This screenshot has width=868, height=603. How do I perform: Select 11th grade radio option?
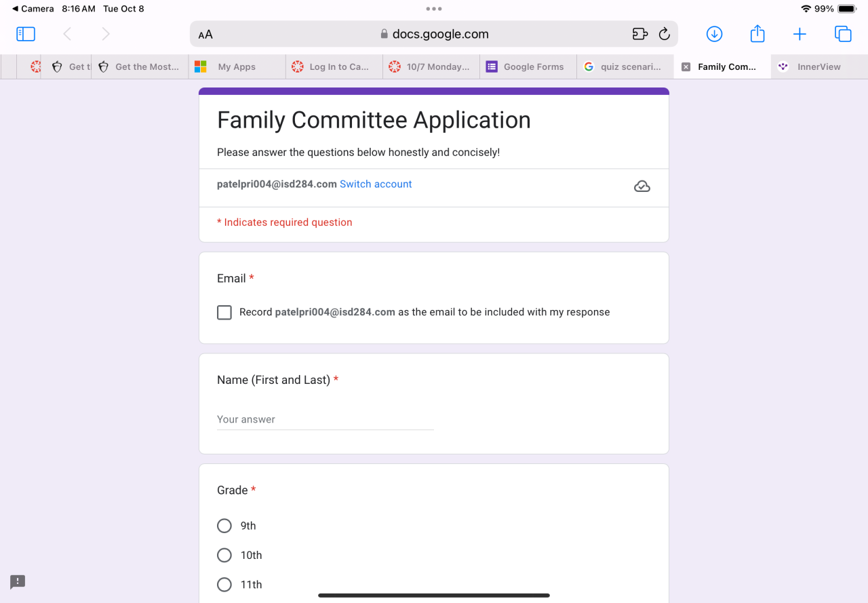[x=224, y=584]
